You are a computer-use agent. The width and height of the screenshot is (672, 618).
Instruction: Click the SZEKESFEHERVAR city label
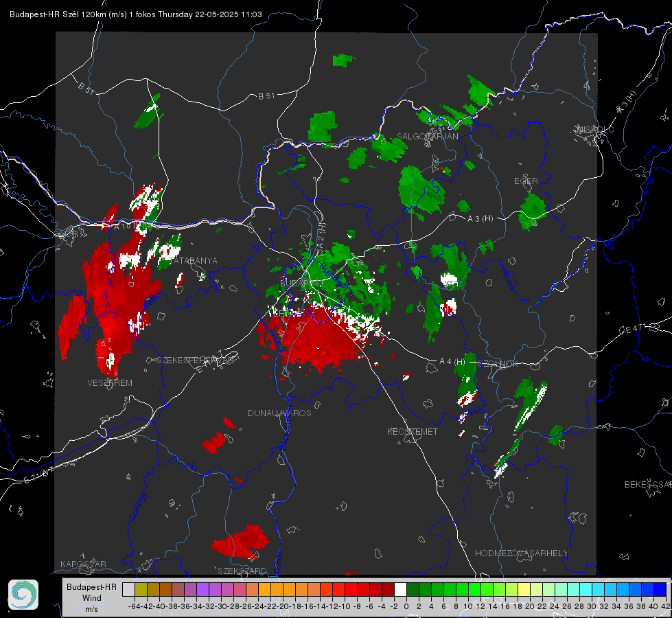[x=195, y=360]
